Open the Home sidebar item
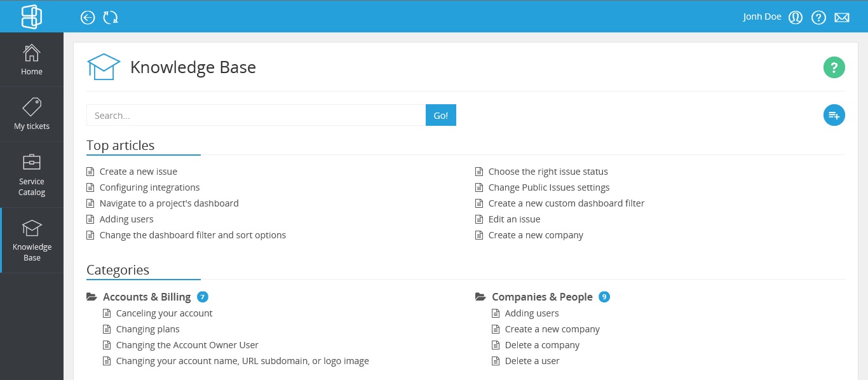 click(x=32, y=60)
